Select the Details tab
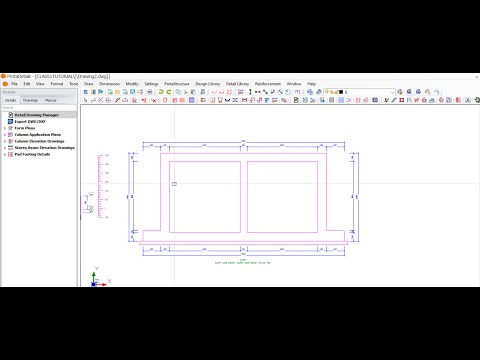Image resolution: width=480 pixels, height=360 pixels. pos(10,100)
